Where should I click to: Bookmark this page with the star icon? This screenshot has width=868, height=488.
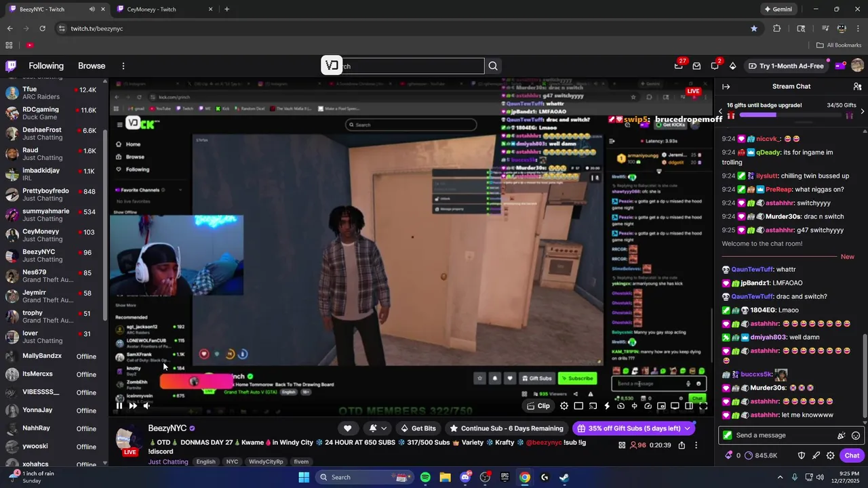754,28
